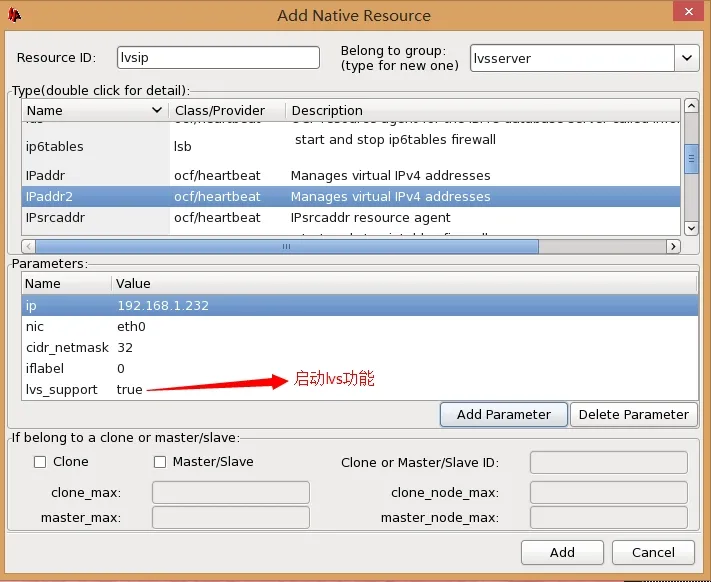Select the nic parameter row
This screenshot has height=582, width=711.
tap(360, 326)
